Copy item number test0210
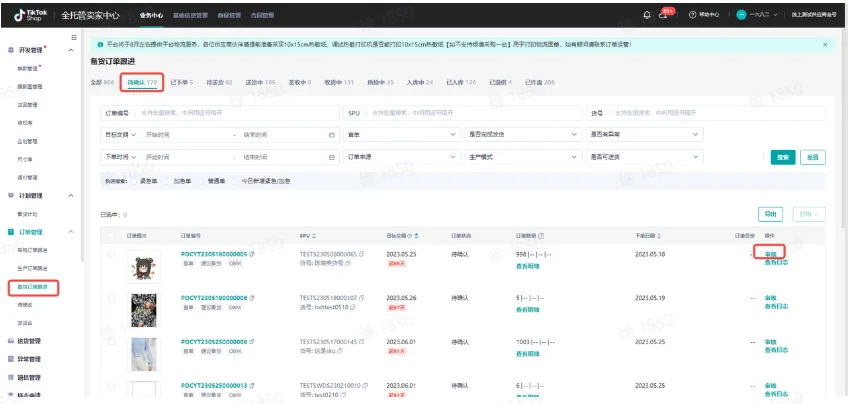Screen dimensions: 848x404 point(341,395)
